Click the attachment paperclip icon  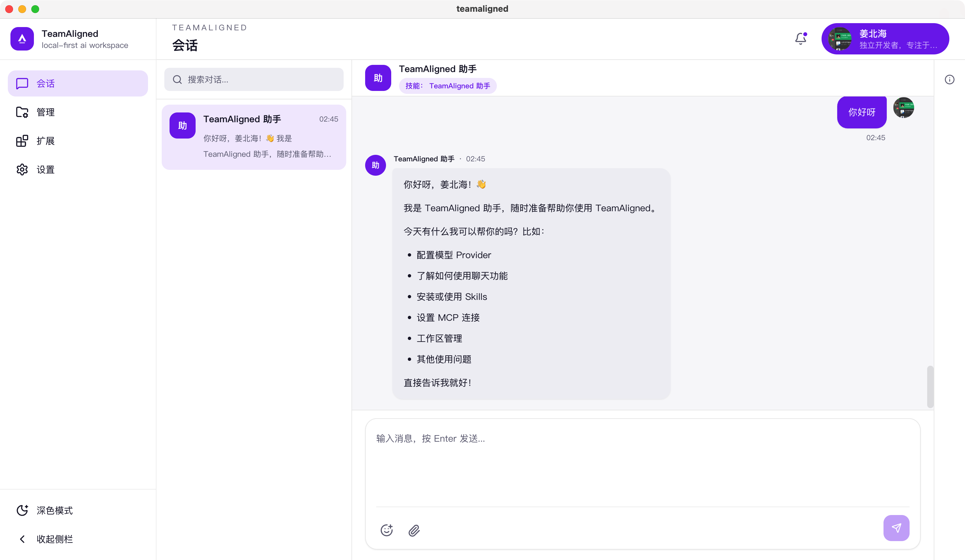pos(414,530)
